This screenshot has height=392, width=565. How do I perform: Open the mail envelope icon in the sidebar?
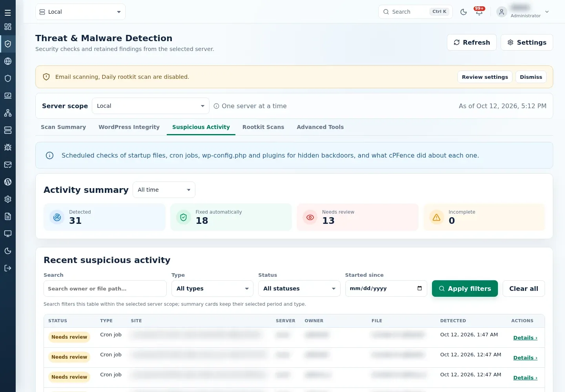pos(8,165)
